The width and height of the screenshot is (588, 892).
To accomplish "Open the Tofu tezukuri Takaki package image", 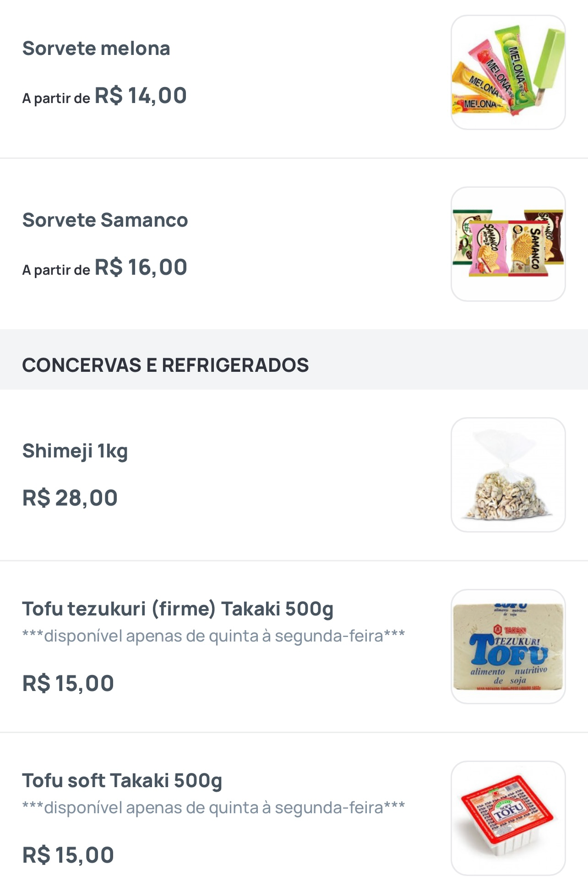I will click(508, 646).
